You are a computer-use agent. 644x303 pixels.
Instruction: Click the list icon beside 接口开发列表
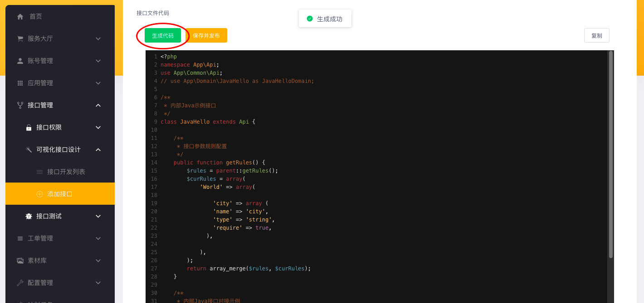click(x=39, y=172)
